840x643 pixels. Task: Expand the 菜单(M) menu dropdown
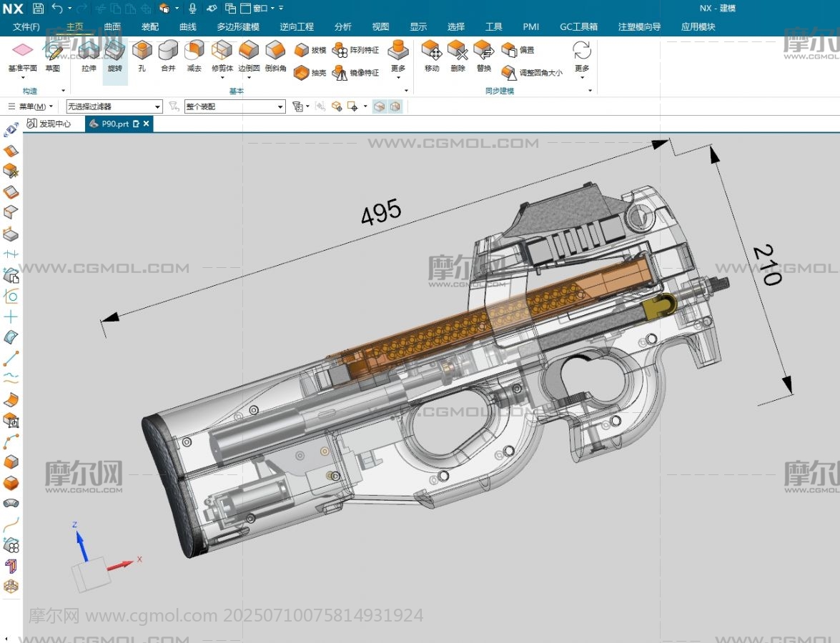click(x=31, y=106)
